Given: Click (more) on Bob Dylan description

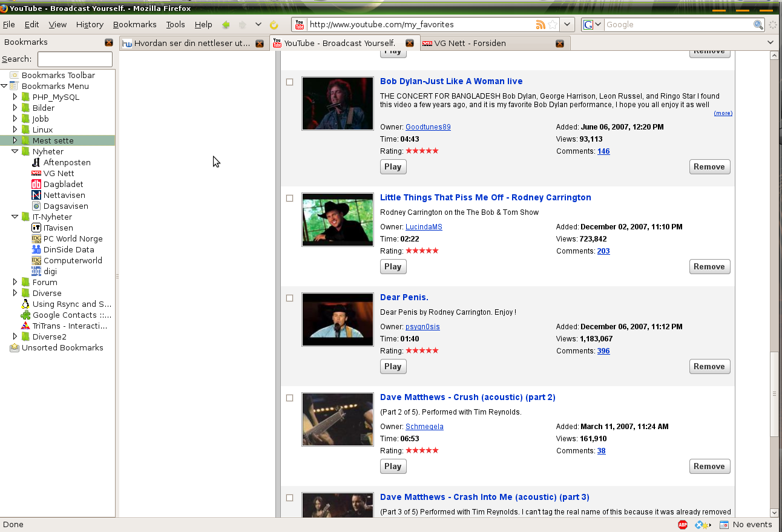Looking at the screenshot, I should pos(723,113).
